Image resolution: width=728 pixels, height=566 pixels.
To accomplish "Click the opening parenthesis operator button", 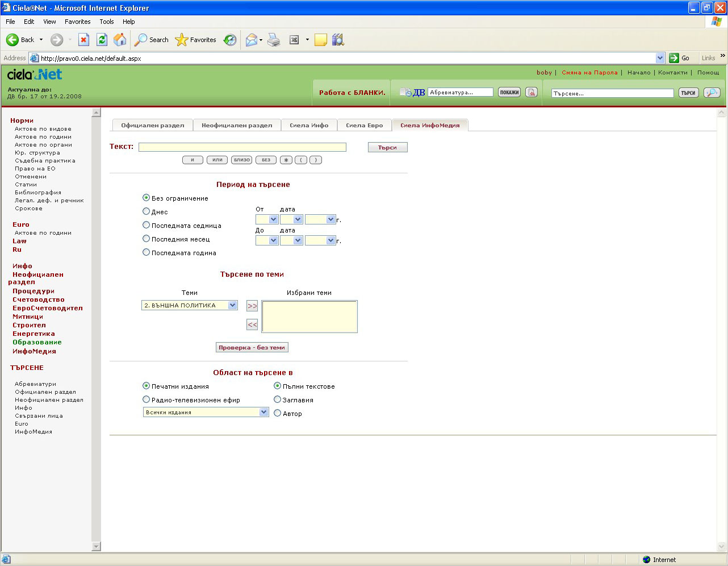I will coord(301,160).
